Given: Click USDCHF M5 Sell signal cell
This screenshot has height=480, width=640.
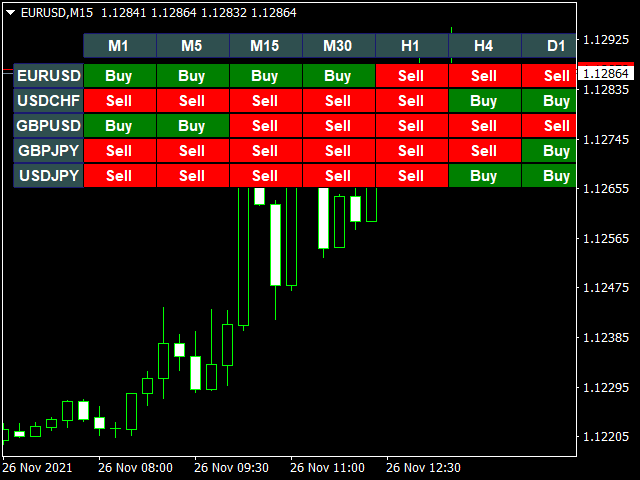Looking at the screenshot, I should point(193,100).
